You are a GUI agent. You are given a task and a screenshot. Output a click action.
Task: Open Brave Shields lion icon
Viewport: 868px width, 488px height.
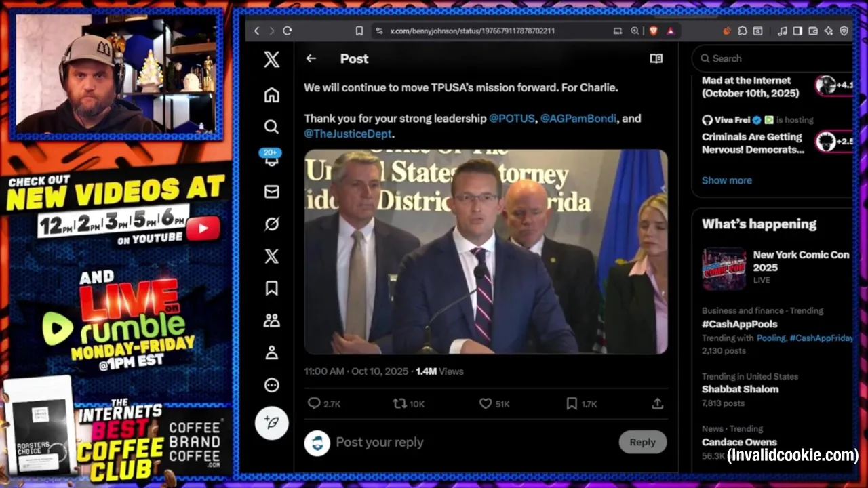coord(654,30)
